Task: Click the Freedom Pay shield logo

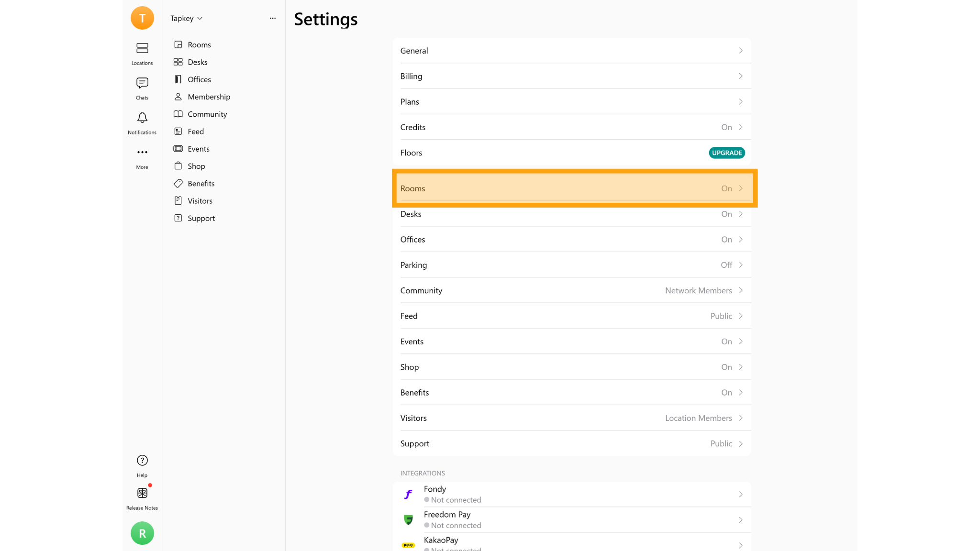Action: coord(408,520)
